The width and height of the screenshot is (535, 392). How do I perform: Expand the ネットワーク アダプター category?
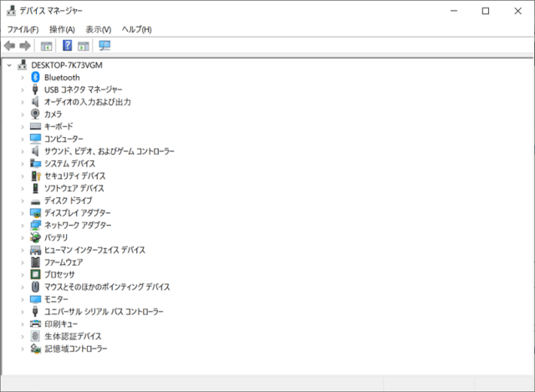[x=22, y=225]
